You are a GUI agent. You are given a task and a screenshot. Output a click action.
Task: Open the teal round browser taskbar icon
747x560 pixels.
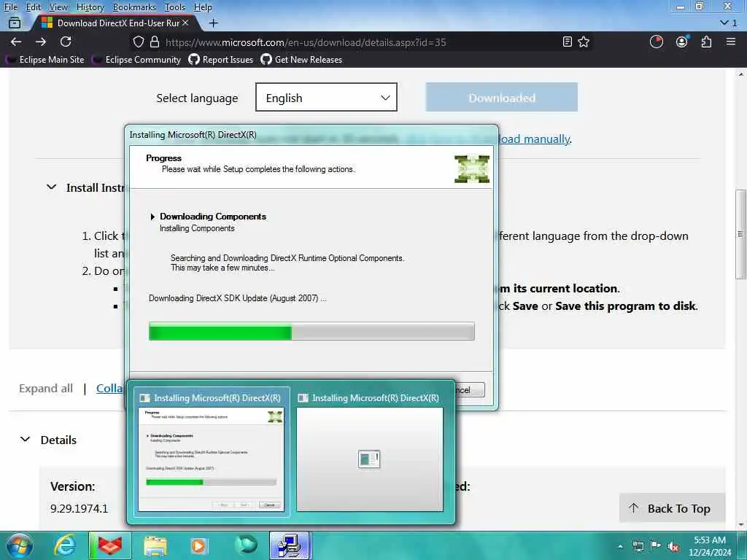(246, 545)
